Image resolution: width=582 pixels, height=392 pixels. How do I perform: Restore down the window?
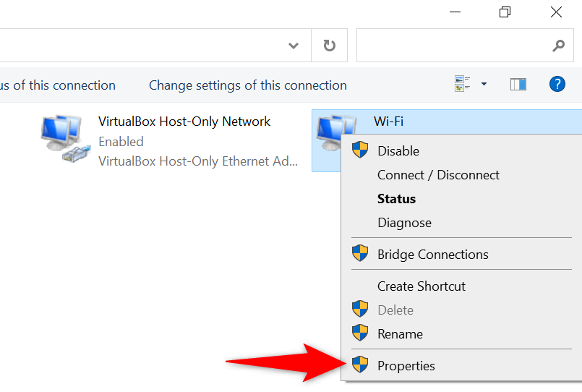505,12
